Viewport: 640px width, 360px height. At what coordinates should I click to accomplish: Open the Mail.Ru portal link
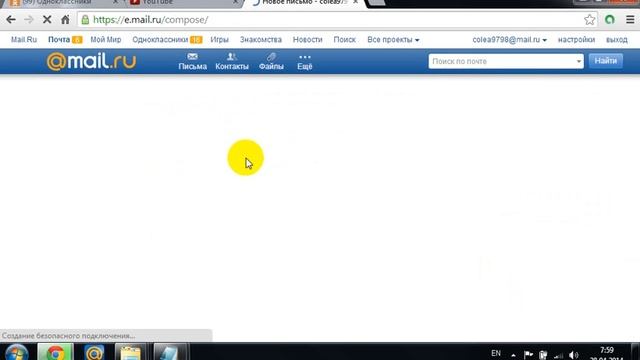pos(24,40)
